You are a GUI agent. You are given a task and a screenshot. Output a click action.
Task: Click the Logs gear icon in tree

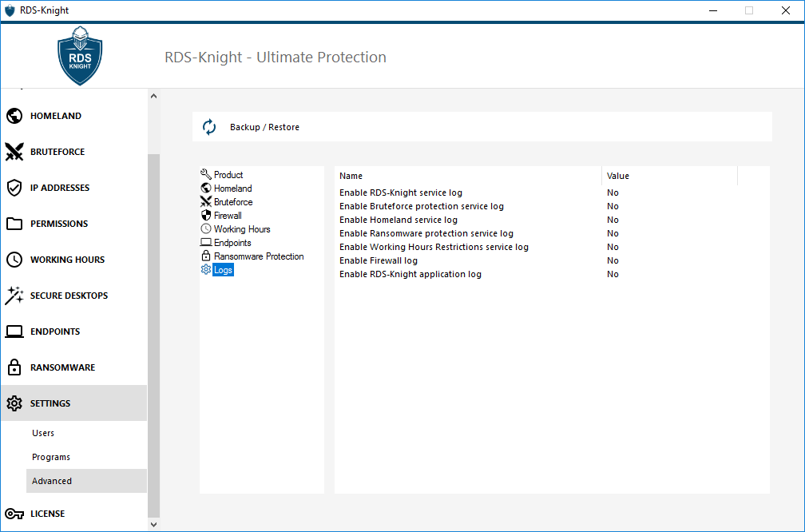click(206, 270)
